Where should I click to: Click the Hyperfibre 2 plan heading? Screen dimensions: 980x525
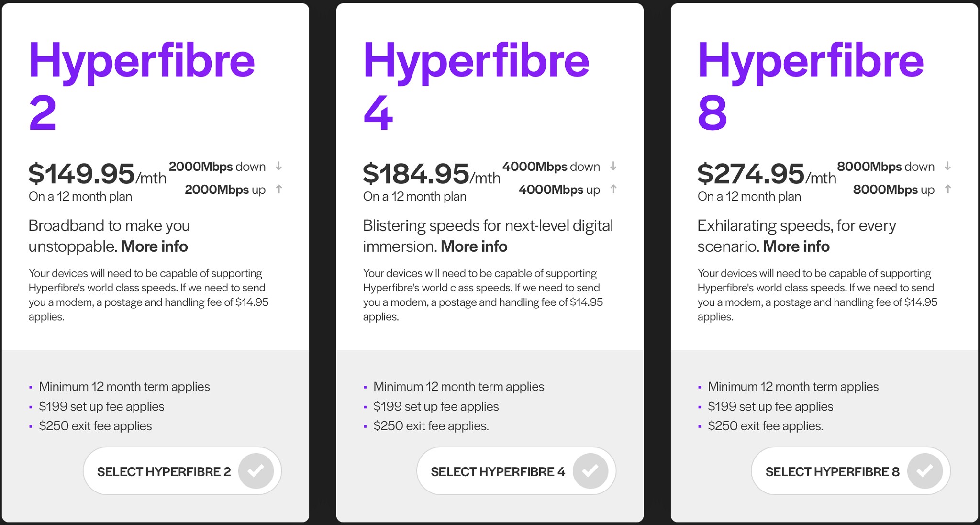(142, 85)
